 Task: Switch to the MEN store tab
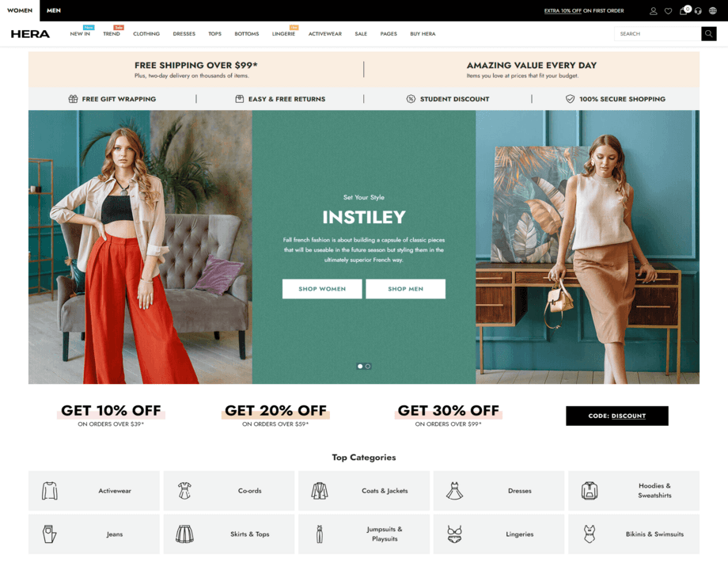point(54,10)
